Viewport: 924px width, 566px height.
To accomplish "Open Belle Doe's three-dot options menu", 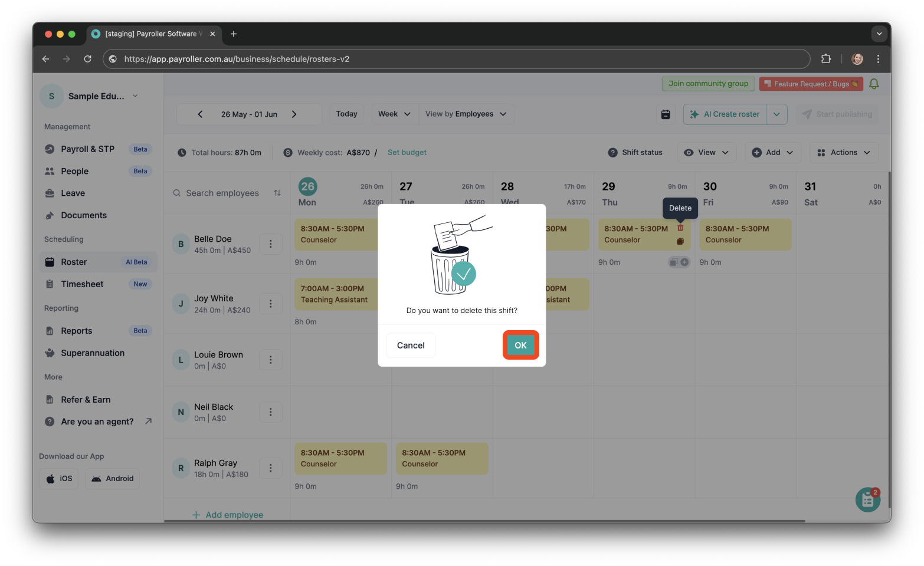I will [270, 243].
